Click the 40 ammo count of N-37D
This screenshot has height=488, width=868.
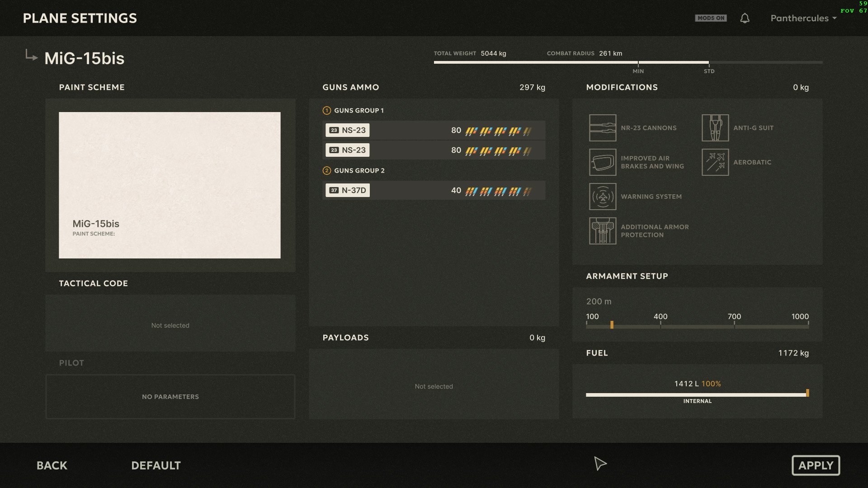pos(456,190)
